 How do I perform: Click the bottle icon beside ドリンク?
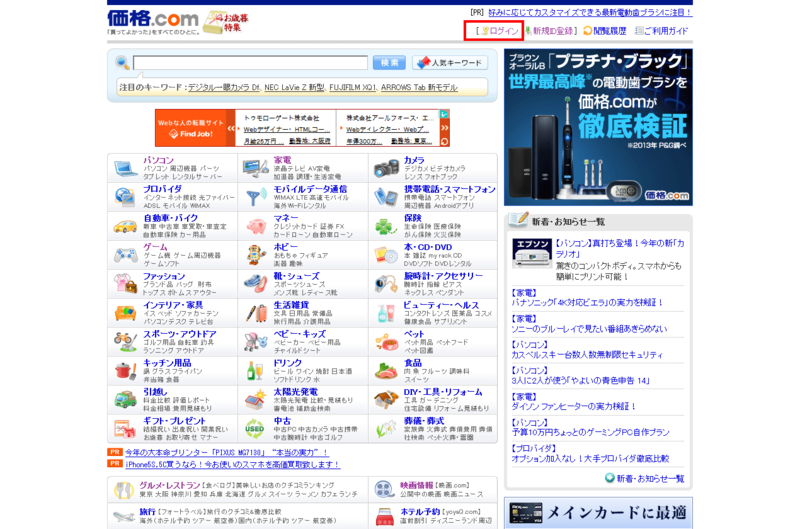click(255, 371)
